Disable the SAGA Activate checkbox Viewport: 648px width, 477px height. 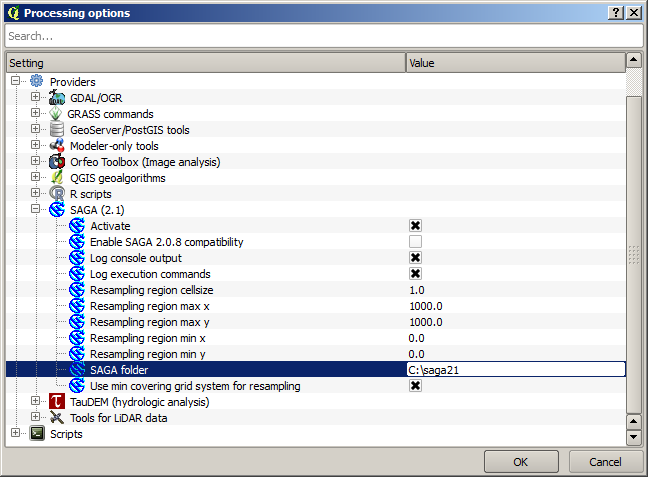point(415,226)
